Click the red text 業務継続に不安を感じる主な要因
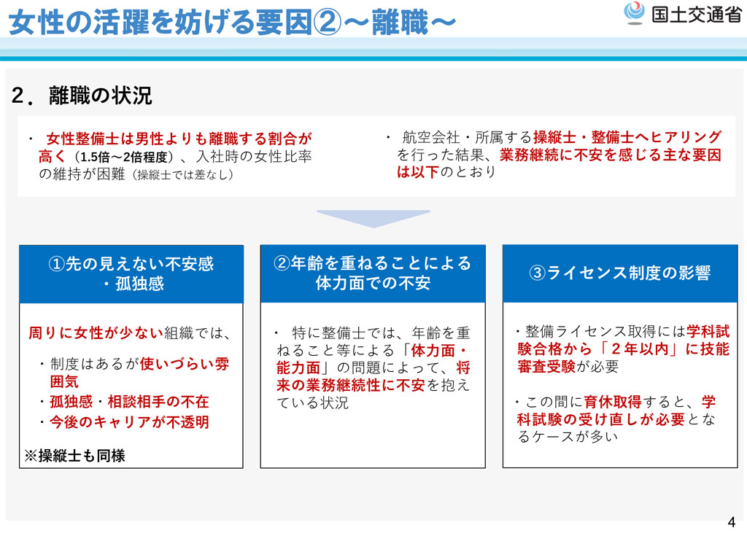Image resolution: width=747 pixels, height=560 pixels. (610, 155)
